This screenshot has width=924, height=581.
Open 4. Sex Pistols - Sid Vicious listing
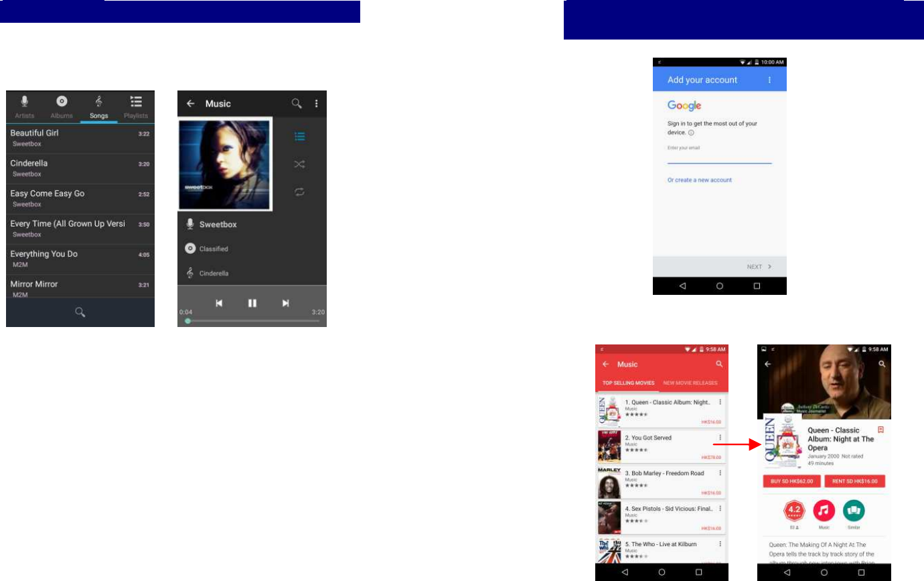pos(662,517)
